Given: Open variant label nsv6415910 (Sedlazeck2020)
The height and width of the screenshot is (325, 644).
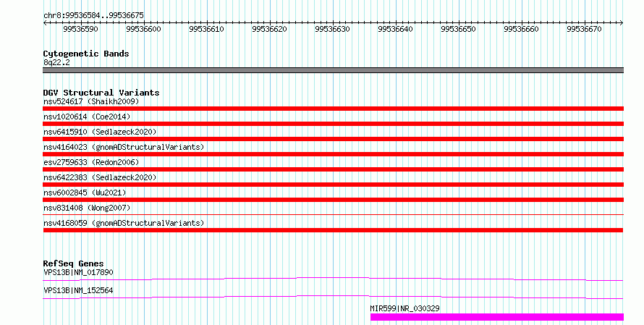Looking at the screenshot, I should pyautogui.click(x=100, y=132).
